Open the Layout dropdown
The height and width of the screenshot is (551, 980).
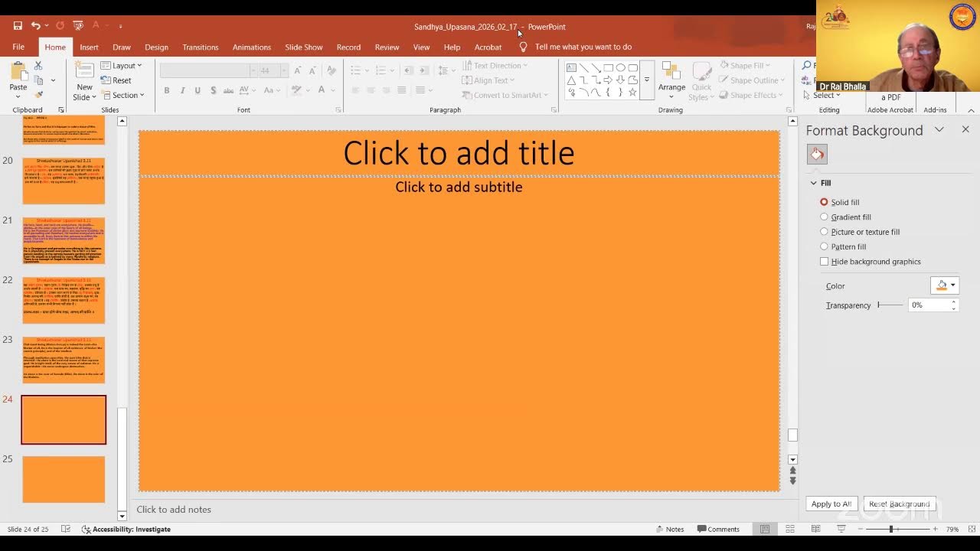[x=122, y=66]
